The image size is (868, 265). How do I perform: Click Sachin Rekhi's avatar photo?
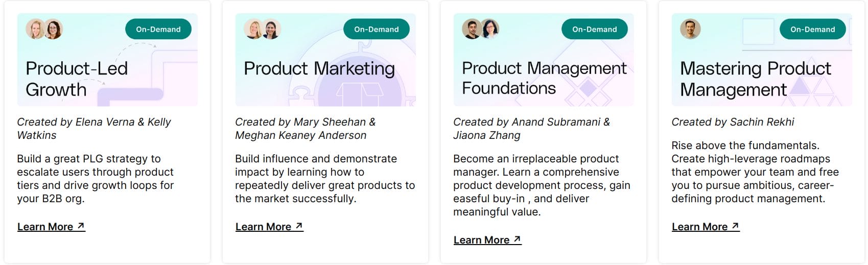(690, 29)
